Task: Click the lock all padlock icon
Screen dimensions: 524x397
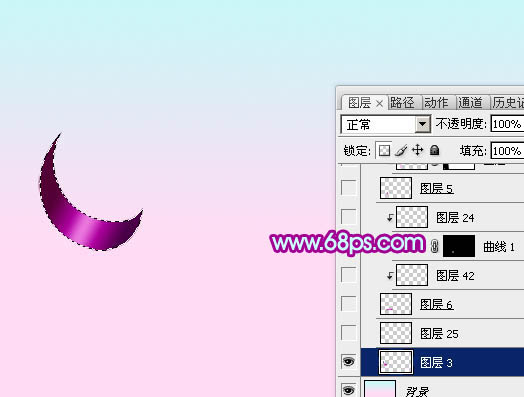Action: click(x=434, y=150)
